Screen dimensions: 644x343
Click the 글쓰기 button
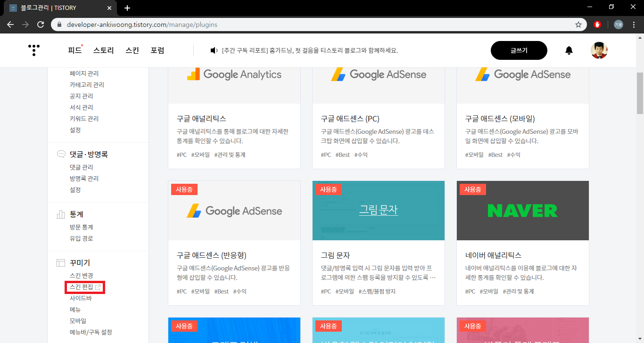pyautogui.click(x=519, y=50)
